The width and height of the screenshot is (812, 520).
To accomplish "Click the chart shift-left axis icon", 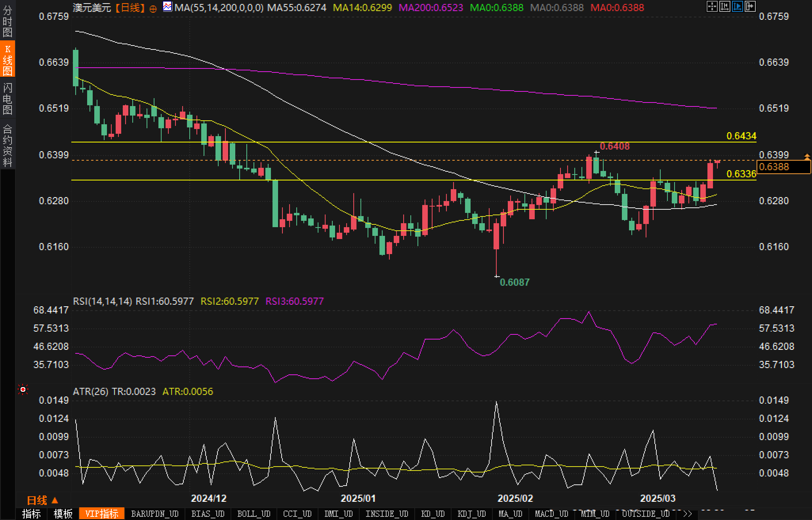I will tap(724, 6).
